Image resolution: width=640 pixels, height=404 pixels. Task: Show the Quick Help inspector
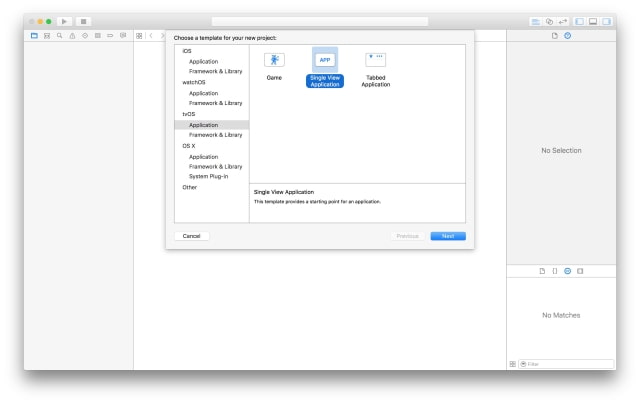click(x=568, y=36)
